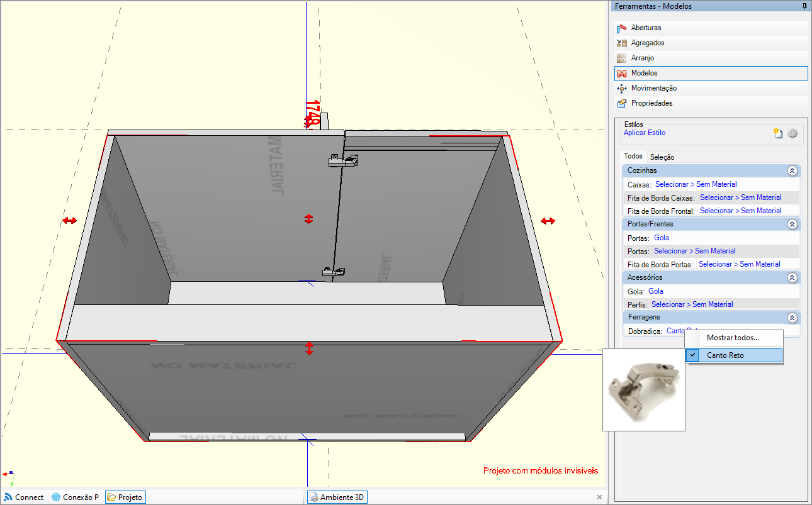Click the red 1748 dimension label
The image size is (812, 505).
[x=313, y=113]
